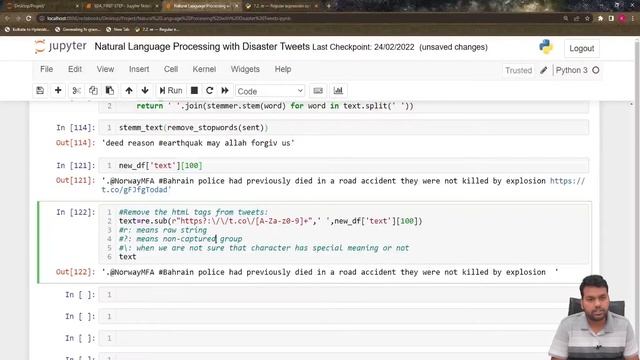Go back with the browser back arrow
This screenshot has height=360, width=640.
pyautogui.click(x=7, y=18)
